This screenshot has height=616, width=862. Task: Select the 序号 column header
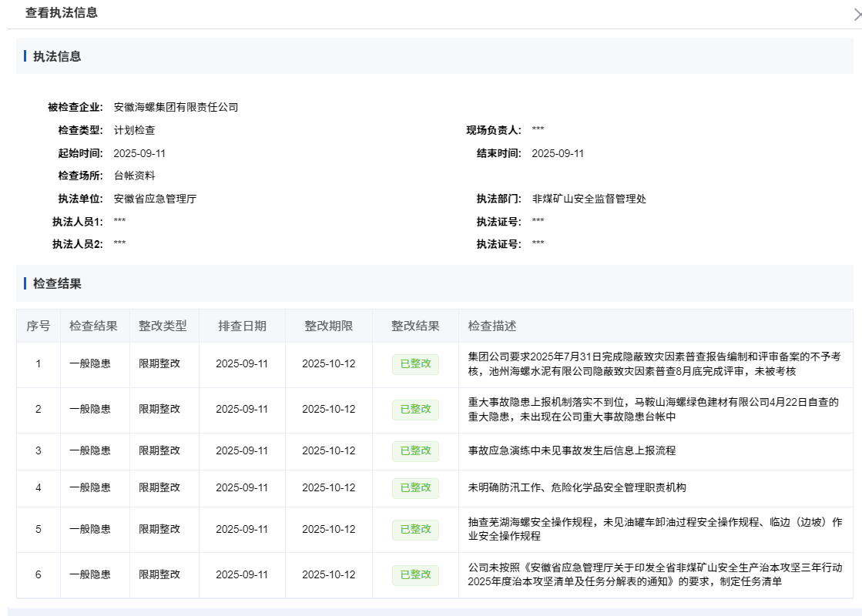click(x=39, y=326)
